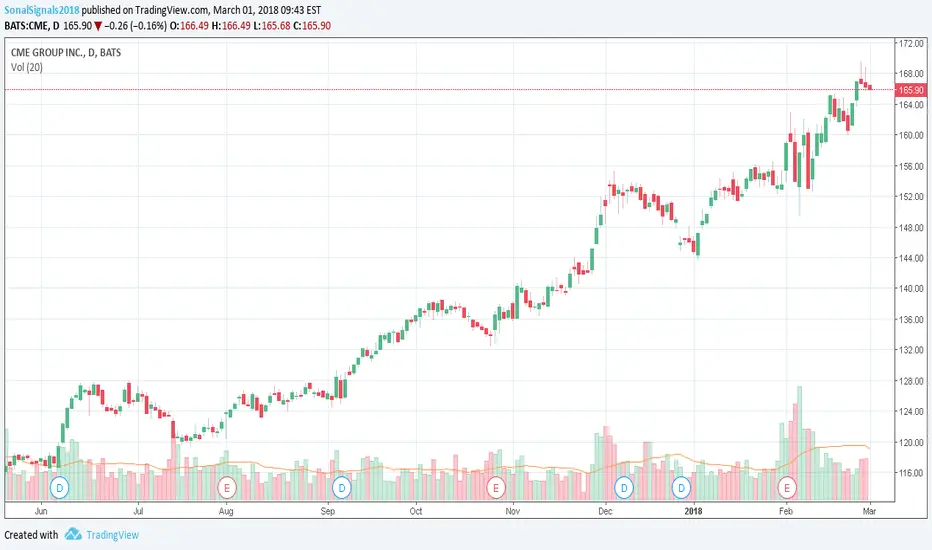Click the Vol (20) indicator label
This screenshot has width=932, height=550.
pos(27,67)
